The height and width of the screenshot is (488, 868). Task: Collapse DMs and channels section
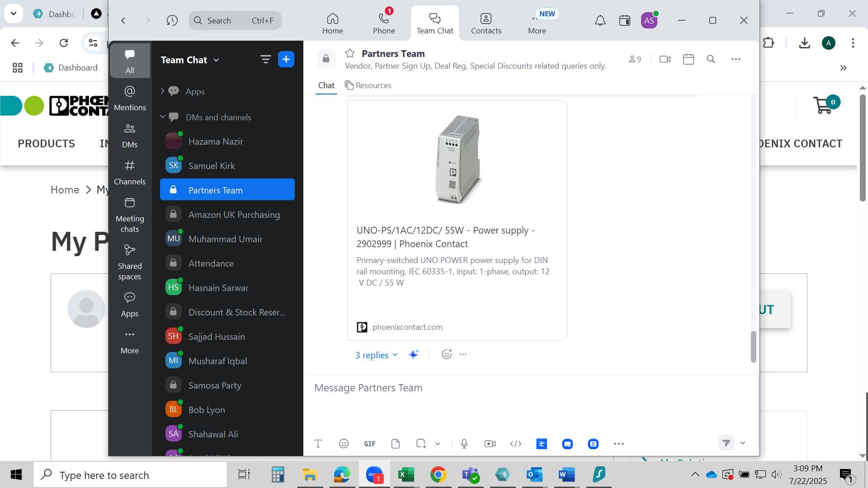pos(162,117)
